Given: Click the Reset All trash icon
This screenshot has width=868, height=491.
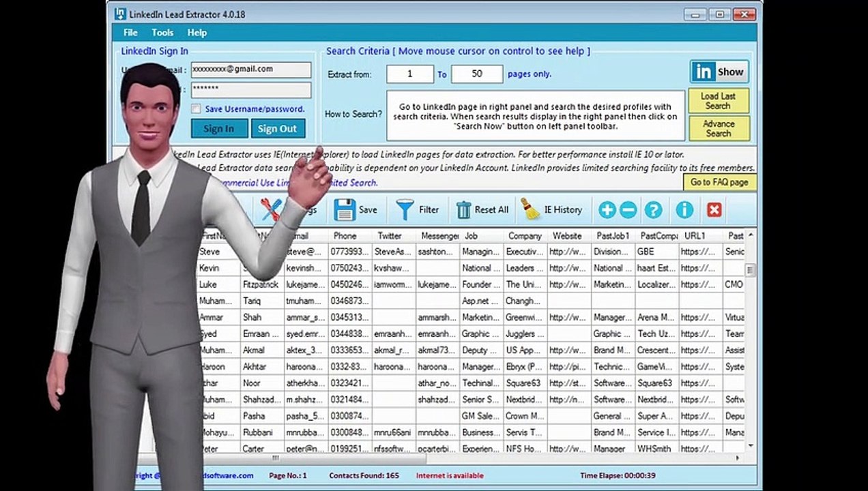Looking at the screenshot, I should click(464, 210).
